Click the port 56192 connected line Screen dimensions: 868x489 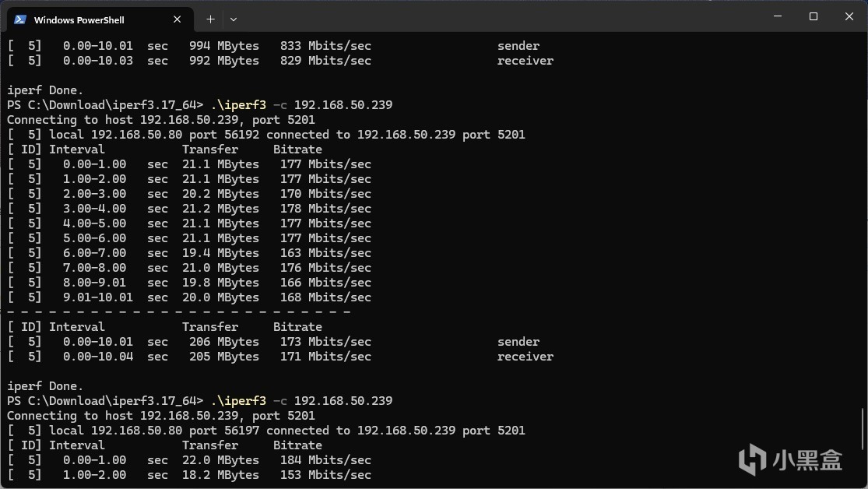click(266, 135)
